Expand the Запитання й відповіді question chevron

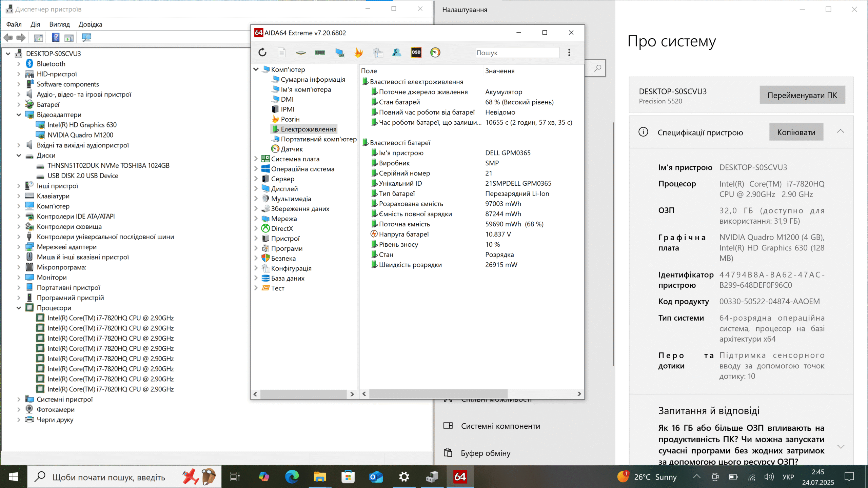click(x=841, y=447)
